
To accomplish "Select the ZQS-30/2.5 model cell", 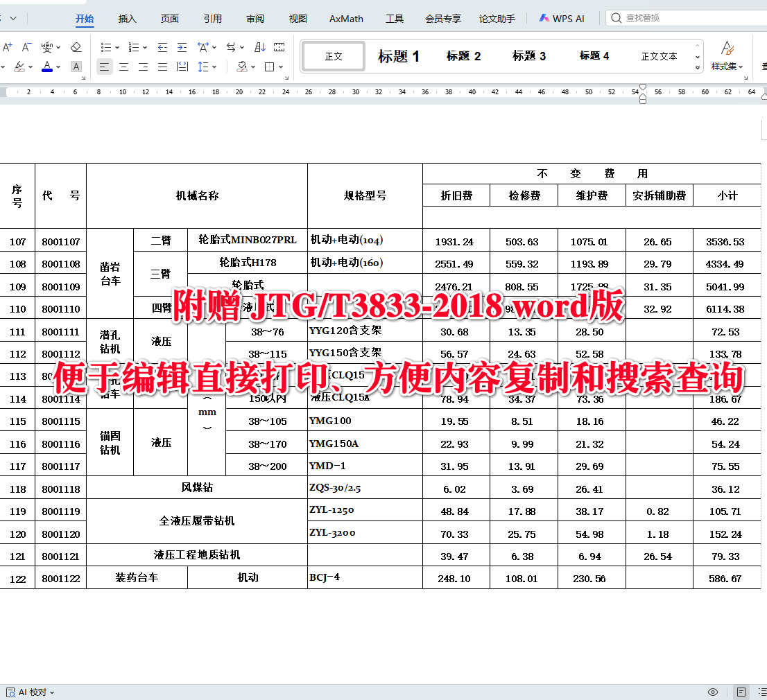I will [365, 488].
